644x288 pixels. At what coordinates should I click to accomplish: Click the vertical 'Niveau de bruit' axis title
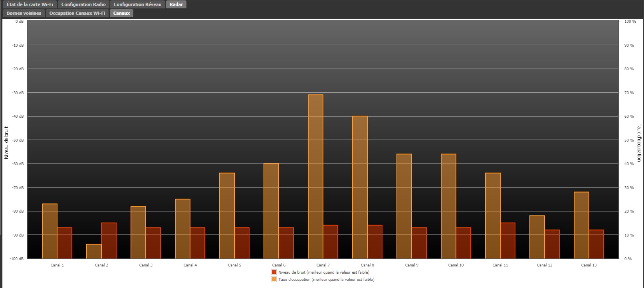[x=6, y=142]
